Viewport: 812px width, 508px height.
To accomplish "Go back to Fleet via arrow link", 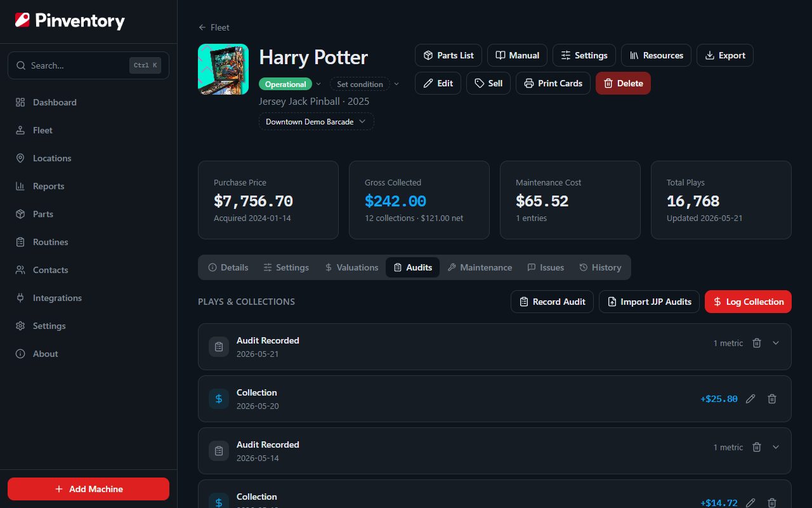I will pos(214,27).
